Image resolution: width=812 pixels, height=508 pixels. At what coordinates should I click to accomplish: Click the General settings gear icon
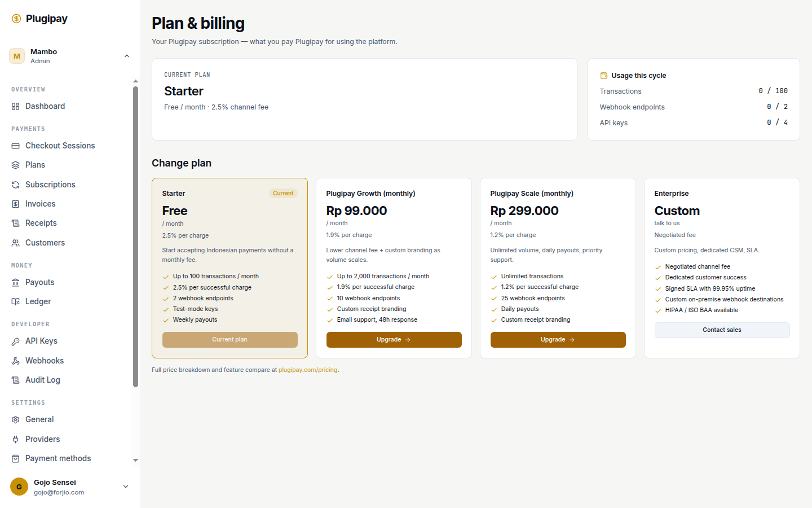point(15,419)
